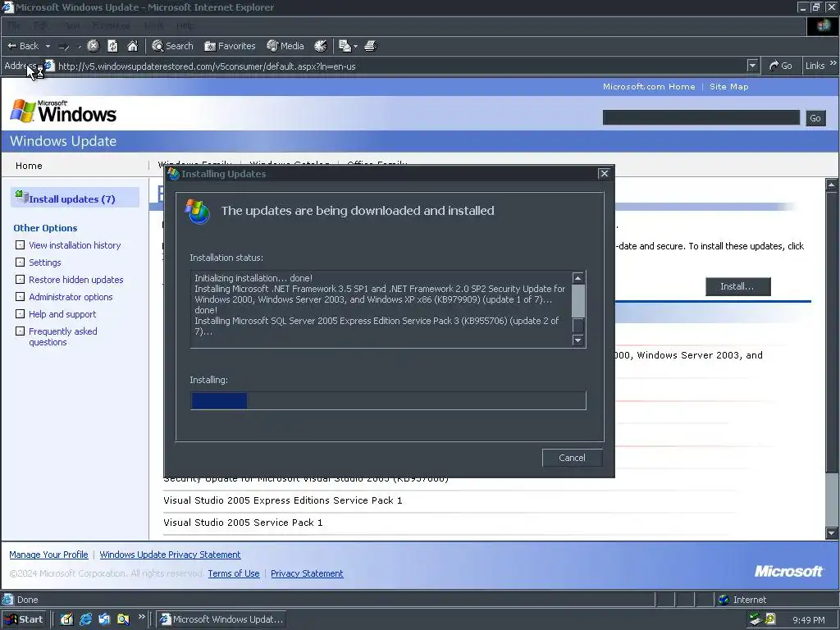This screenshot has height=630, width=840.
Task: Select Visual Studio 2005 Express Editions Service Pack 1
Action: [283, 500]
